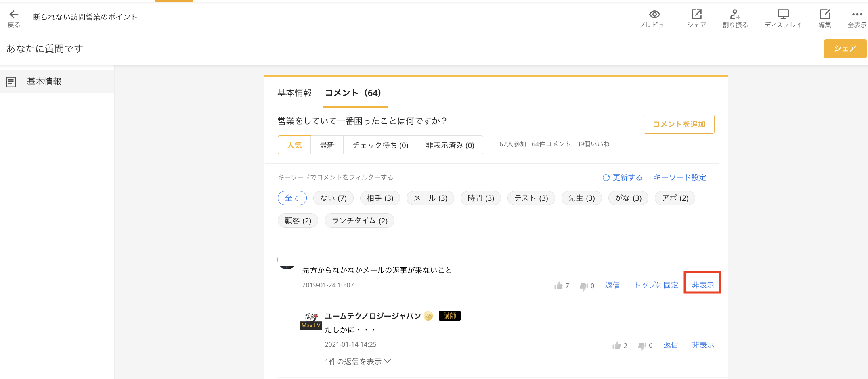Click the display (ディスプレイ) monitor icon
The height and width of the screenshot is (379, 868).
pyautogui.click(x=783, y=15)
